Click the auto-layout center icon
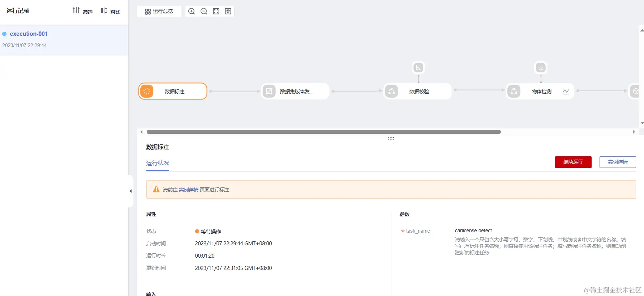The image size is (644, 296). point(228,11)
